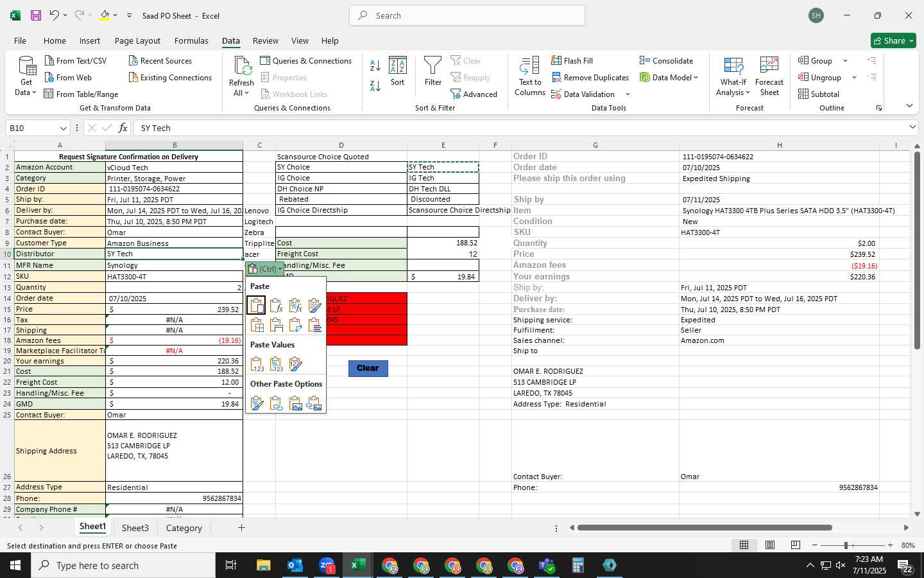Select Paste Formulas icon in Paste menu
Screen dimensions: 924x578
coord(276,306)
